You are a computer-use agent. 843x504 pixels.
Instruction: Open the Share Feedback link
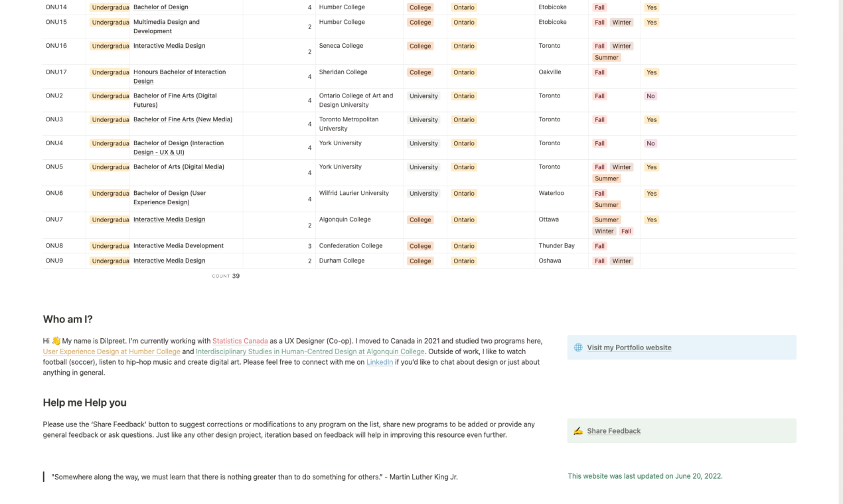point(613,431)
